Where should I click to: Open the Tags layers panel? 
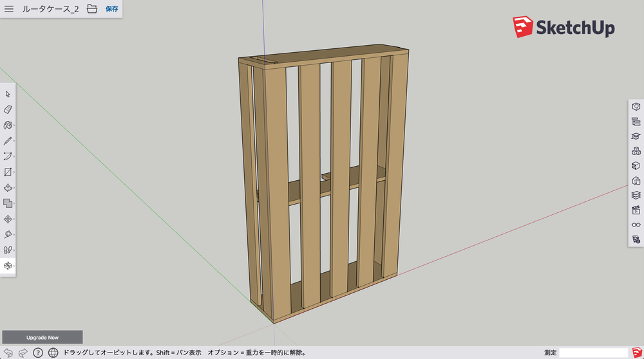(x=636, y=196)
